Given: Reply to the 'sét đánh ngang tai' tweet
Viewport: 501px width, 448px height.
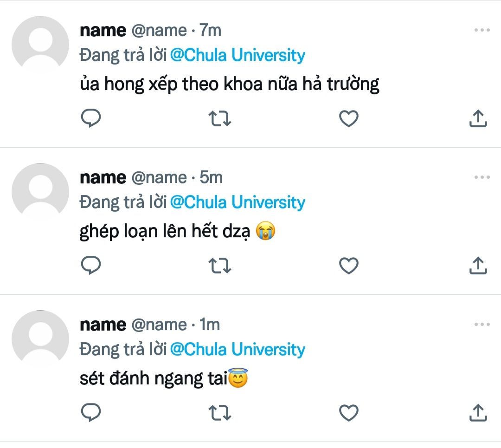Looking at the screenshot, I should tap(91, 412).
